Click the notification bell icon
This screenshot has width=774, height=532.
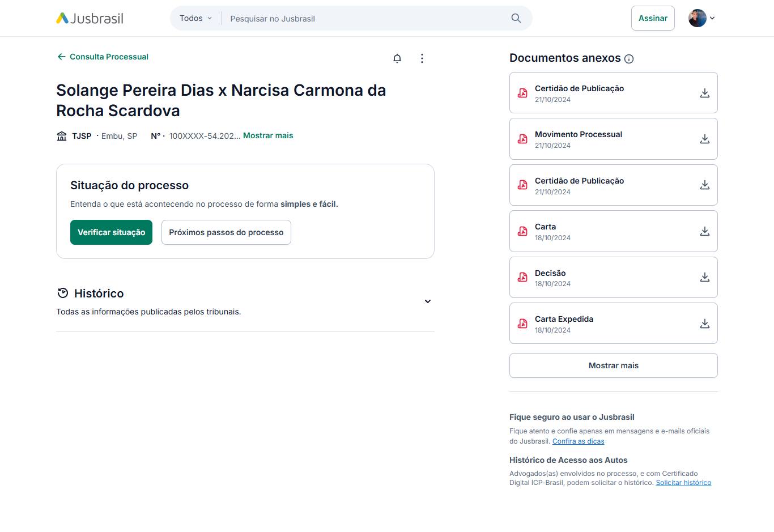click(397, 58)
